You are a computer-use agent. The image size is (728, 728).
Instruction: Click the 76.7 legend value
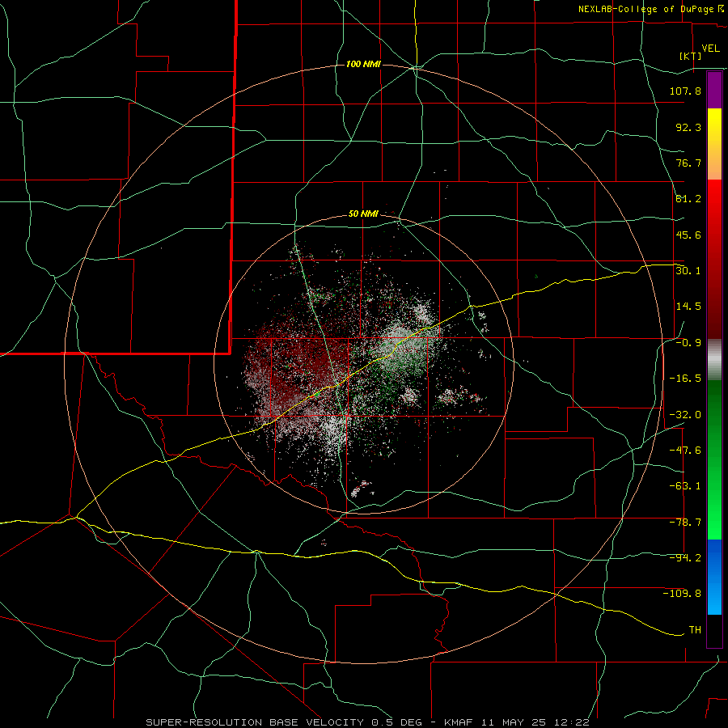(x=688, y=163)
